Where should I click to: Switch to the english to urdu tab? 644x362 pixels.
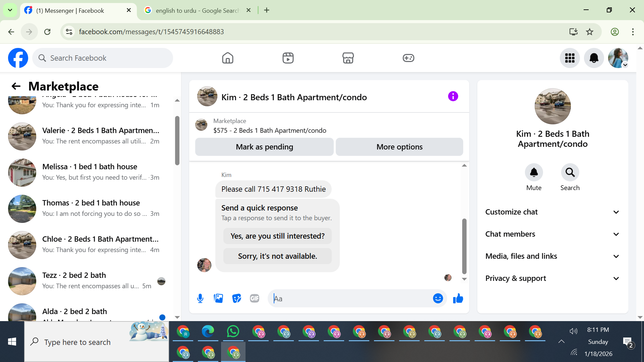tap(197, 10)
